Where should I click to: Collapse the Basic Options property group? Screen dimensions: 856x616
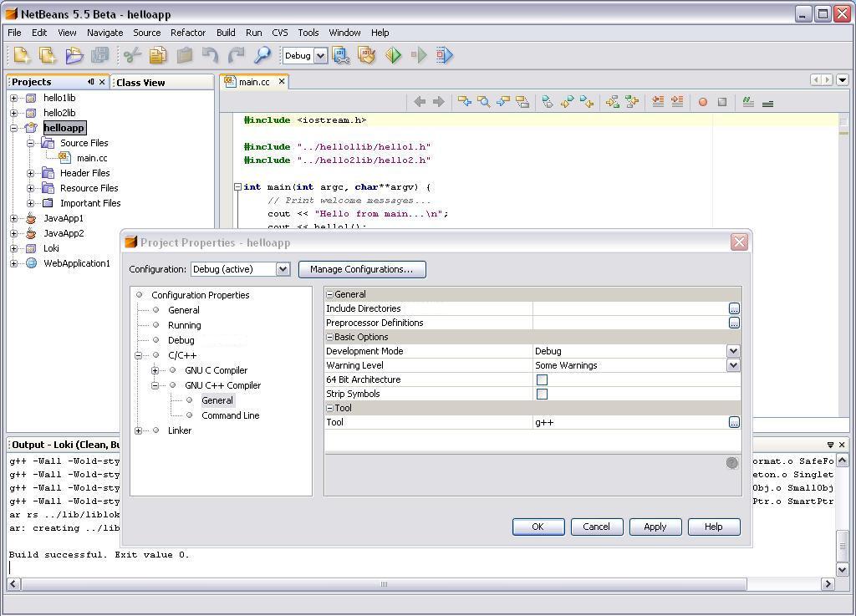(x=329, y=337)
